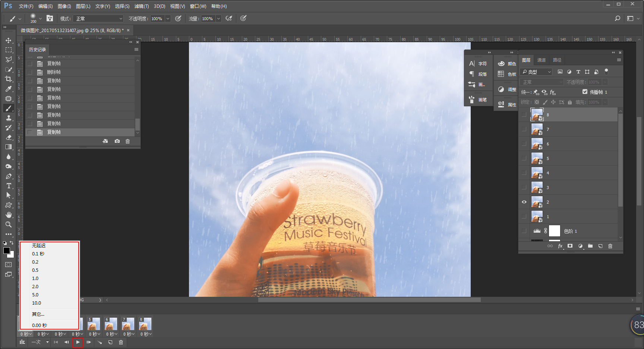Delete selected frame in timeline

tap(121, 342)
